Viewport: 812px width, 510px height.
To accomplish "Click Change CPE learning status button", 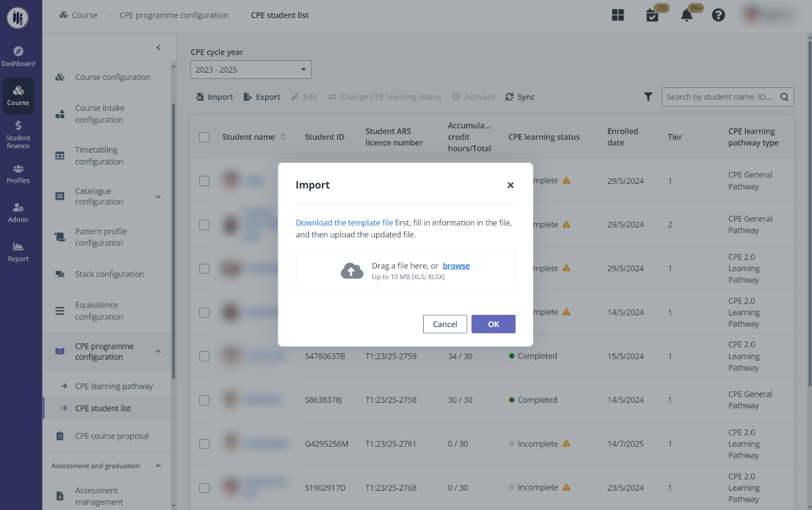I will tap(385, 97).
